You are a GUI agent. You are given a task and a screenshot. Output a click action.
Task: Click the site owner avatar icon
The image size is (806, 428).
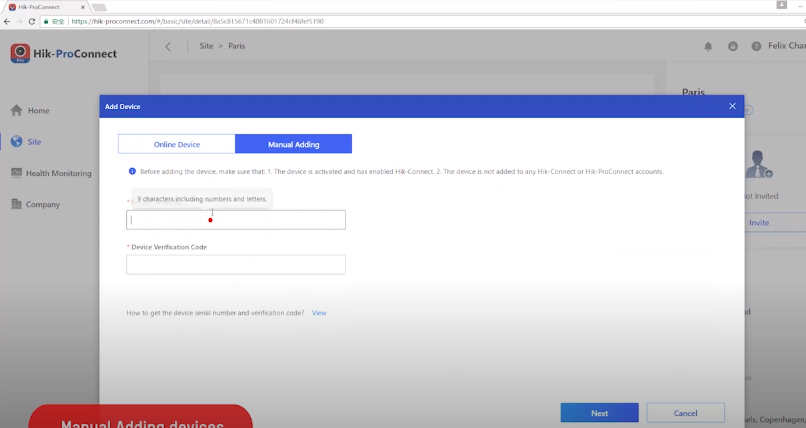click(x=759, y=164)
